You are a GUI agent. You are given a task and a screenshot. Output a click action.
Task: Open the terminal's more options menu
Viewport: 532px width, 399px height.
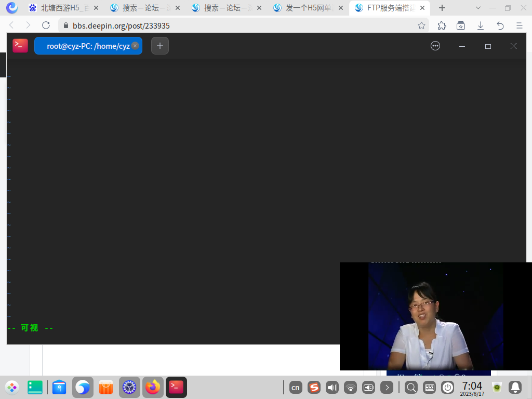point(435,46)
